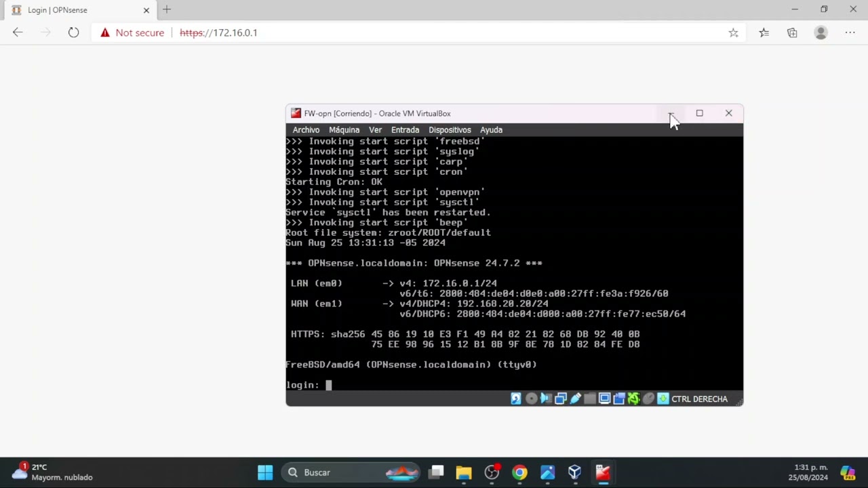
Task: Click the Not secure warning badge
Action: point(133,33)
